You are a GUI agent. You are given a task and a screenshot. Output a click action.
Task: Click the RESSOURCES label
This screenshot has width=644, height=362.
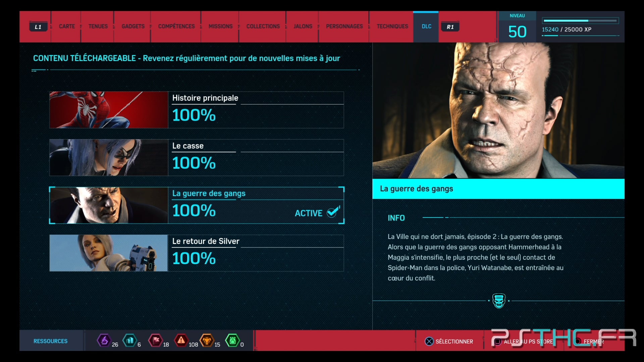click(50, 341)
